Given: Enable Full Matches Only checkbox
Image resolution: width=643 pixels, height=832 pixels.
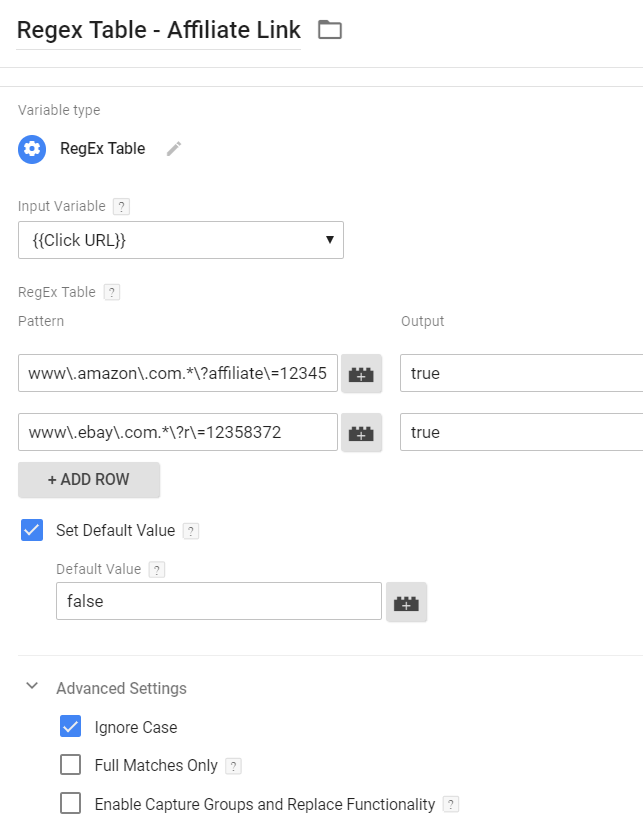Looking at the screenshot, I should click(71, 765).
